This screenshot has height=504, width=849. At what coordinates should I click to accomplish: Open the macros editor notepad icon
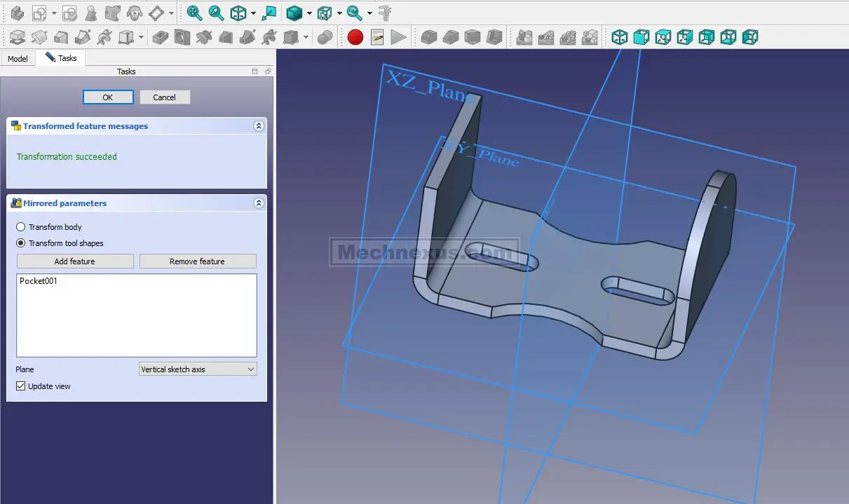coord(377,37)
